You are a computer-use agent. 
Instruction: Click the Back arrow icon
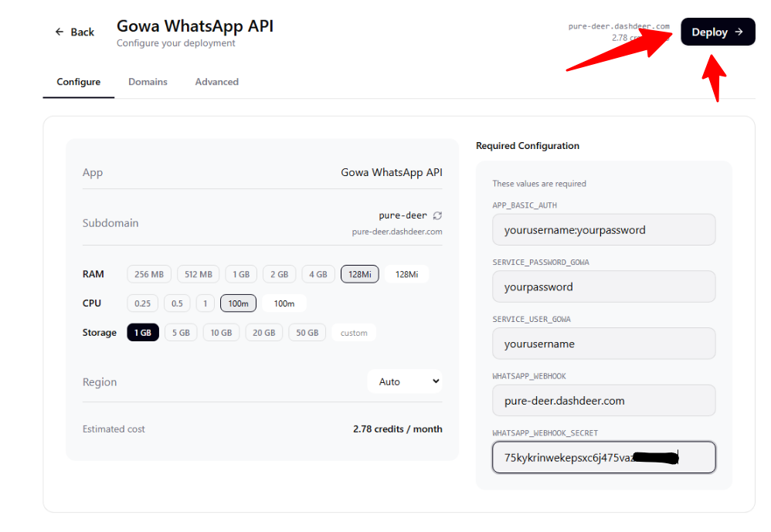click(x=59, y=32)
